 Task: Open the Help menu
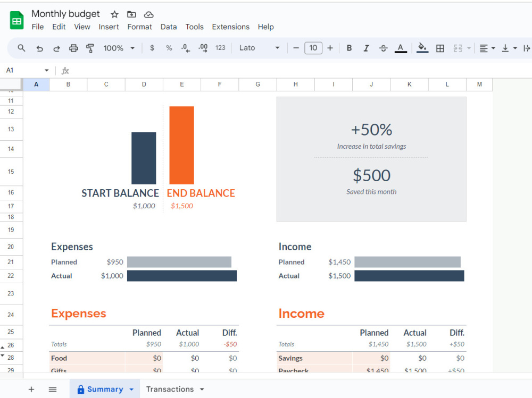click(x=265, y=27)
